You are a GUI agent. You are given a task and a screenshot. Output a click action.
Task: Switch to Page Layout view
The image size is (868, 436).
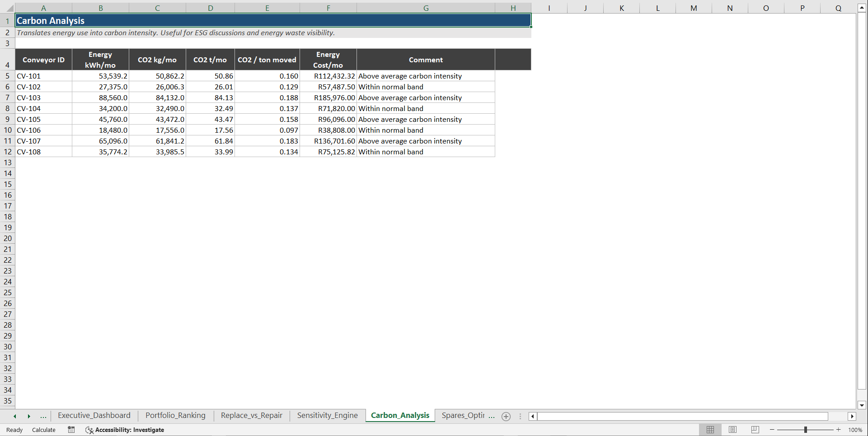coord(732,430)
